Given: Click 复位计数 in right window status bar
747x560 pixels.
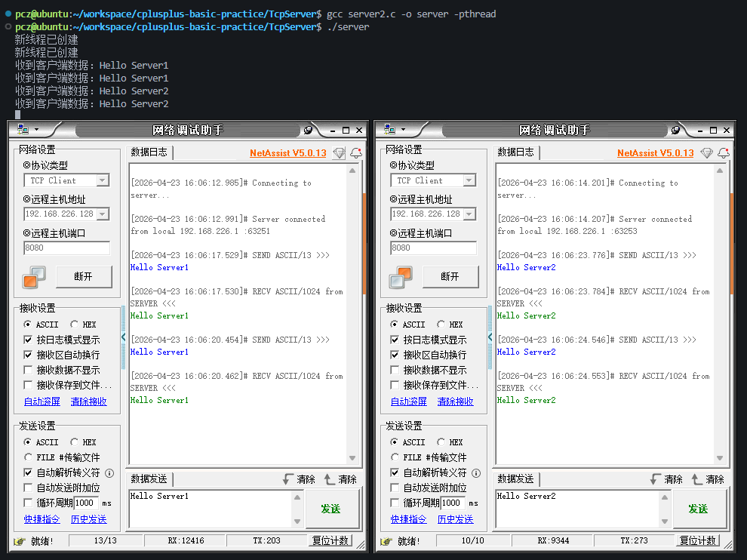Looking at the screenshot, I should [698, 541].
